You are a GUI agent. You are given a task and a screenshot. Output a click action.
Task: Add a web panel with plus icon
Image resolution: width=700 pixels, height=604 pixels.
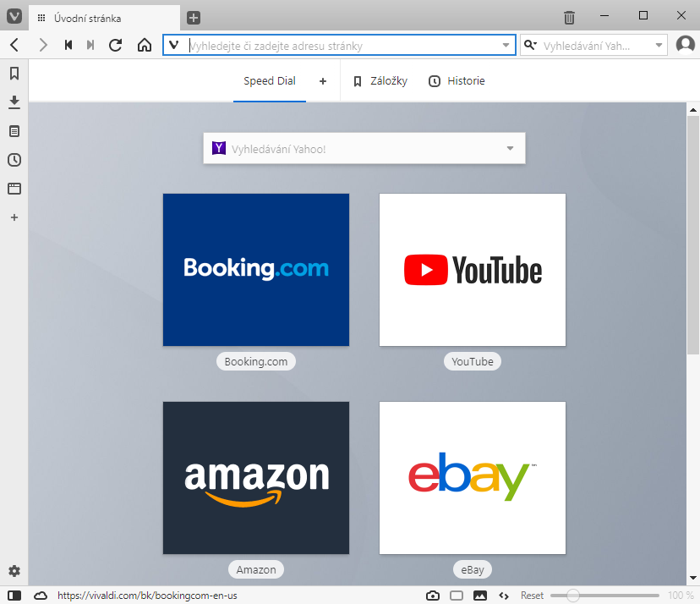[14, 217]
